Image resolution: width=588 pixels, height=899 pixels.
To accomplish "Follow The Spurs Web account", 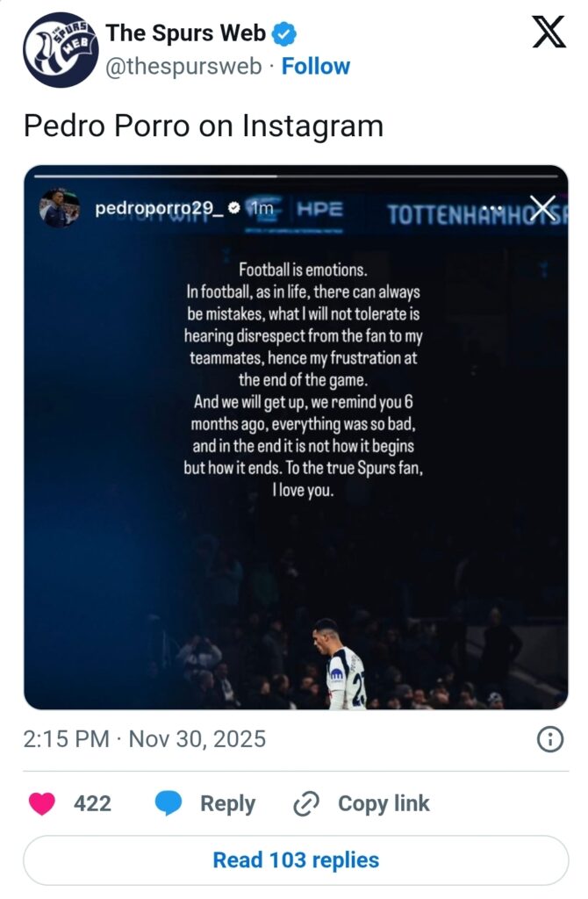I will [316, 66].
